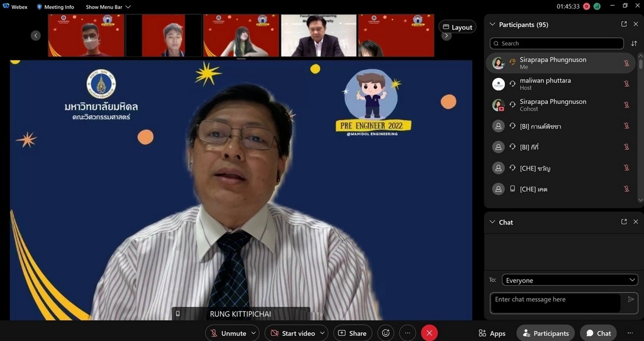Unmute the microphone
This screenshot has height=341, width=644.
(227, 333)
